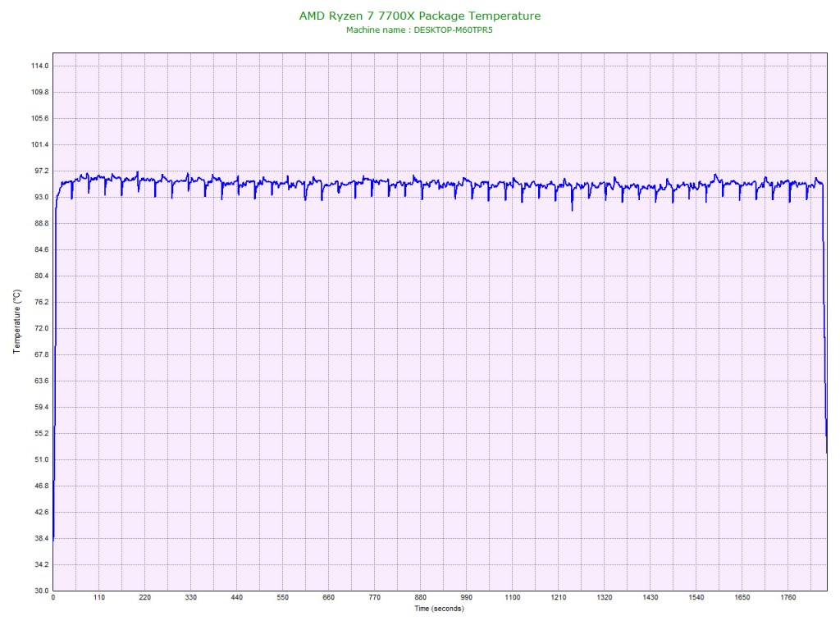The height and width of the screenshot is (630, 840).
Task: Click the 93.0 temperature axis value
Action: pyautogui.click(x=39, y=197)
